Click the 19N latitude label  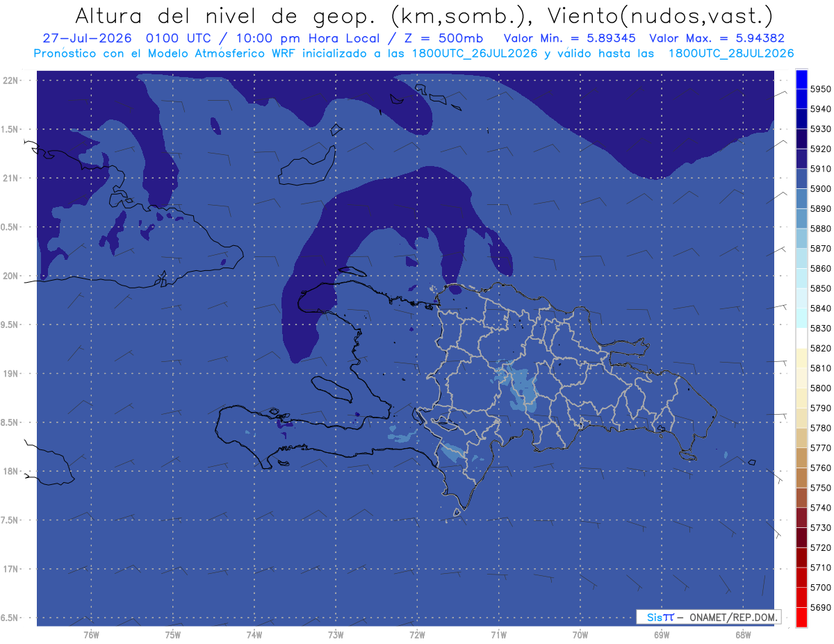(x=11, y=374)
